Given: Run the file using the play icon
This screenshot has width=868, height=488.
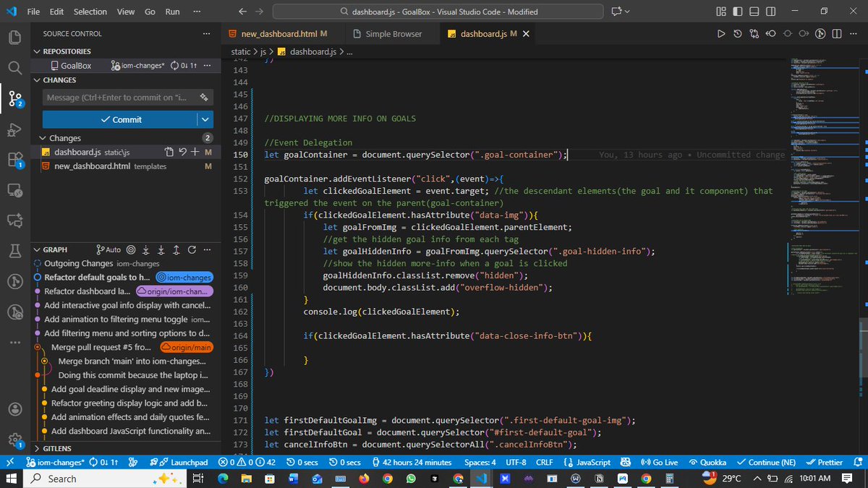Looking at the screenshot, I should 720,33.
